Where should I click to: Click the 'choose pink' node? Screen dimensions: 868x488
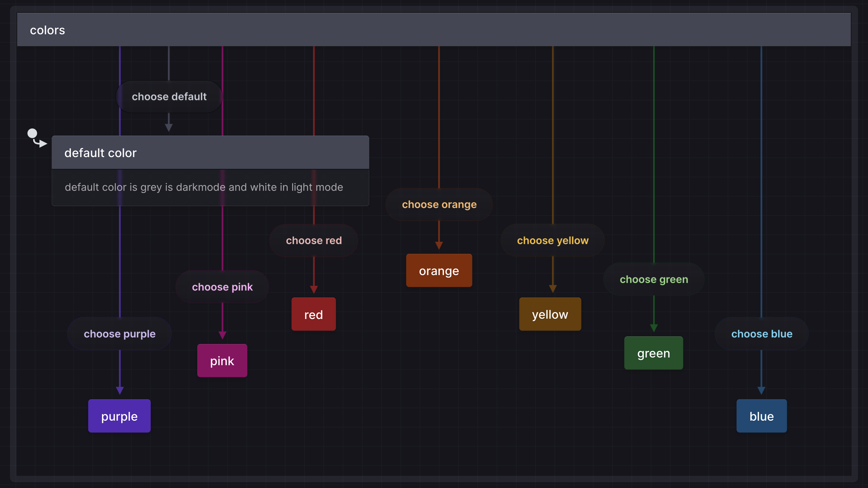coord(222,287)
